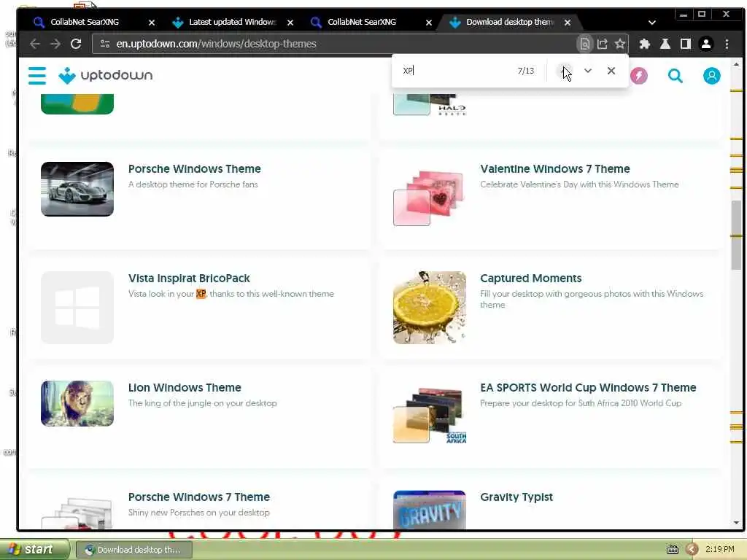
Task: Open the tab search dropdown arrow
Action: [x=652, y=23]
